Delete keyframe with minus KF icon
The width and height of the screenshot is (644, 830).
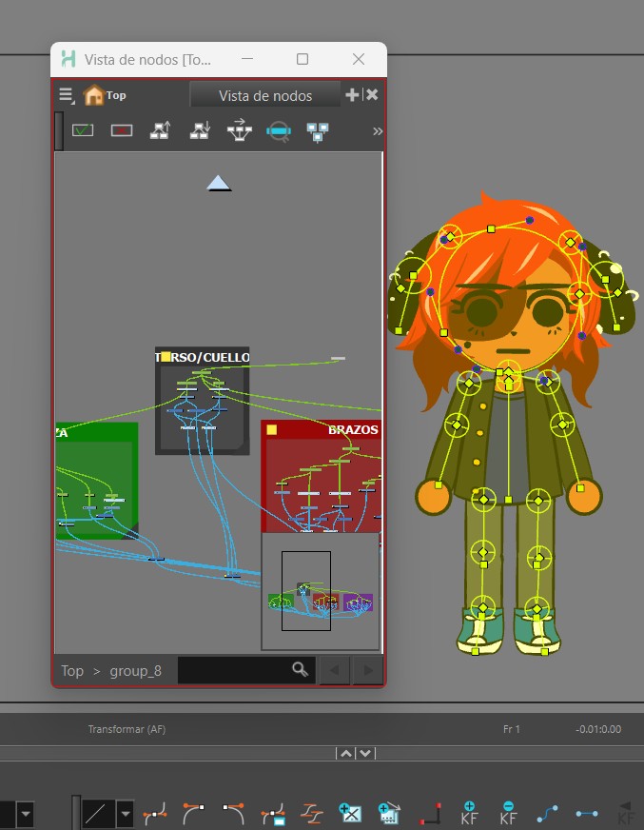(508, 814)
